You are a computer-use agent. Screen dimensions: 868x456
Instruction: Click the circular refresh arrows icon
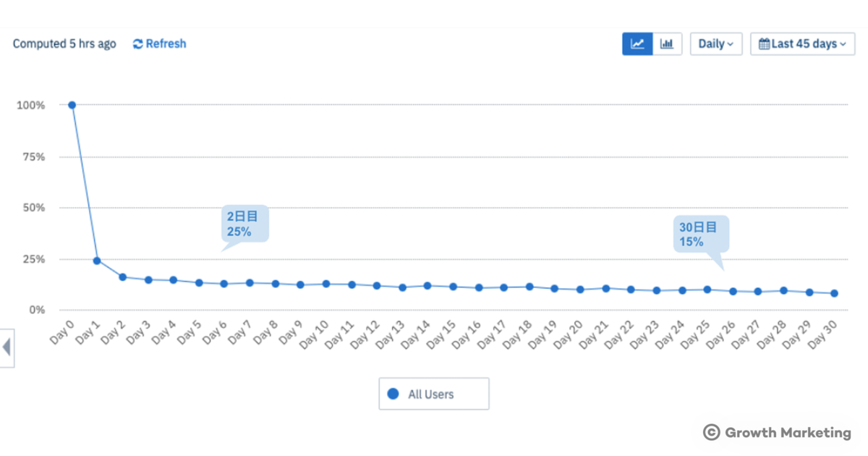point(138,43)
